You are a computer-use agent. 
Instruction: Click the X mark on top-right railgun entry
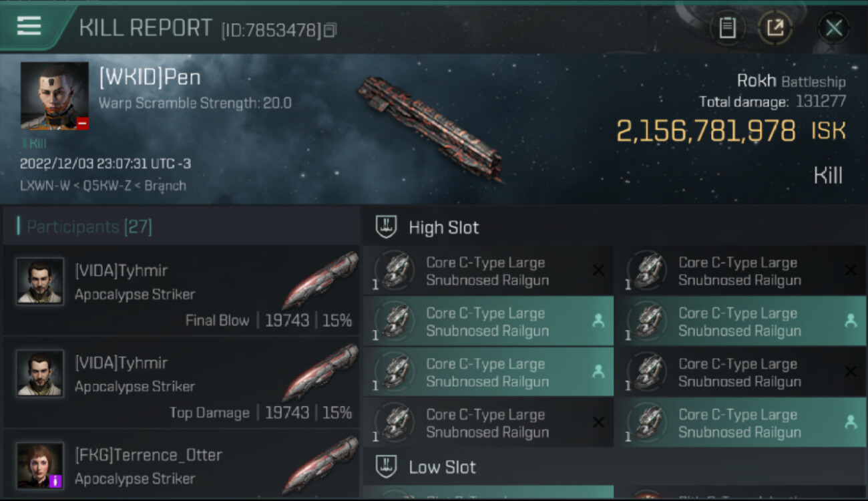[x=850, y=271]
